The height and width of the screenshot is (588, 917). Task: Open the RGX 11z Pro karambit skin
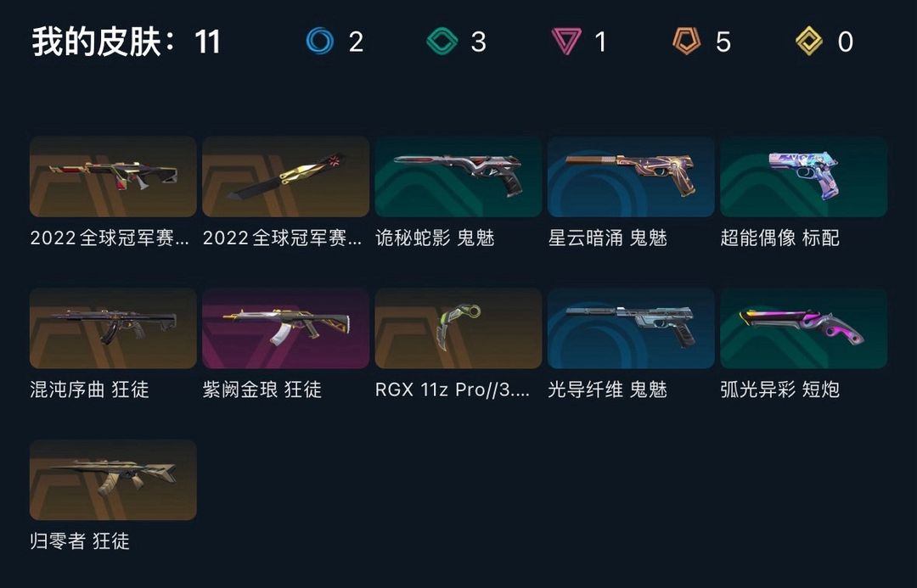(458, 328)
